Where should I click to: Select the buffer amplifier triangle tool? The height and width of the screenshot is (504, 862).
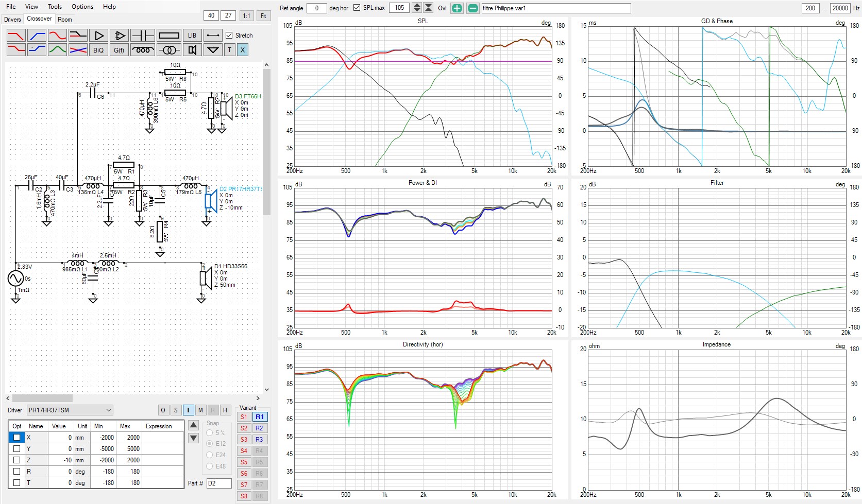coord(98,36)
